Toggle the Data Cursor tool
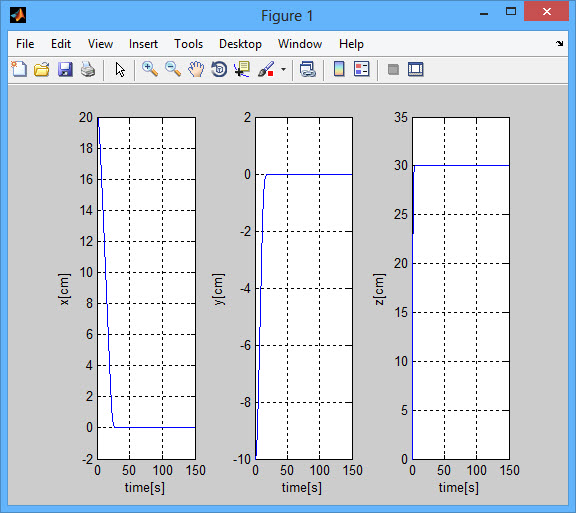The width and height of the screenshot is (576, 513). click(242, 69)
